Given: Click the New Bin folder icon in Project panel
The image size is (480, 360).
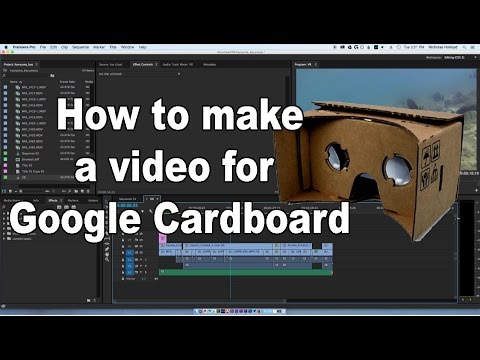Looking at the screenshot, I should (x=76, y=191).
